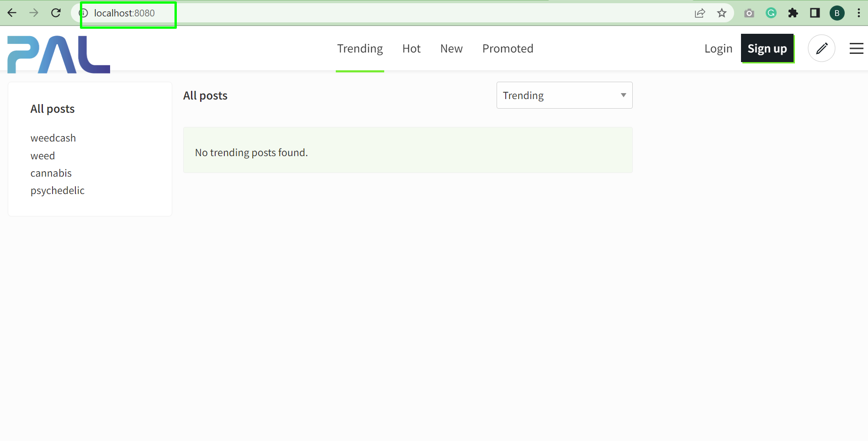Open the extensions puzzle menu
Screen dimensions: 868x441
point(793,13)
